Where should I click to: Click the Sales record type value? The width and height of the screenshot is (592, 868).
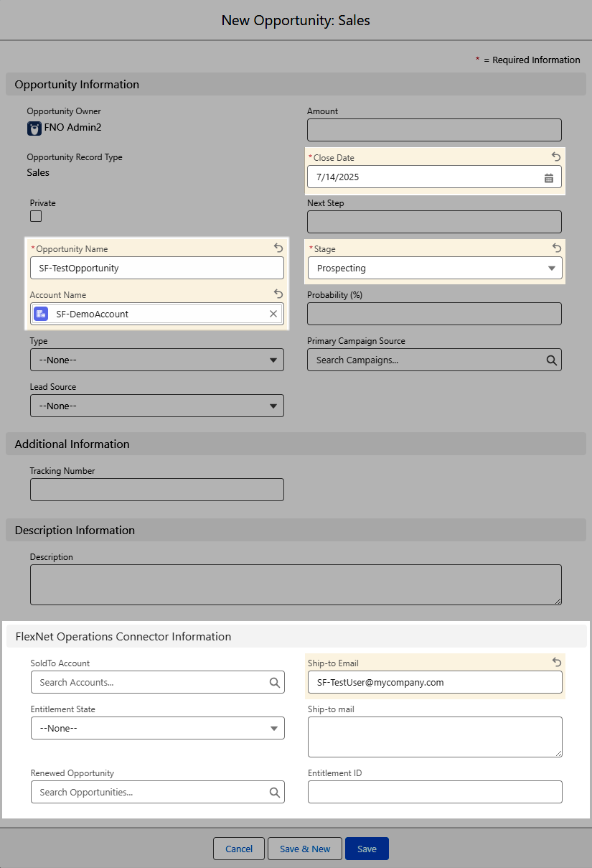tap(38, 172)
